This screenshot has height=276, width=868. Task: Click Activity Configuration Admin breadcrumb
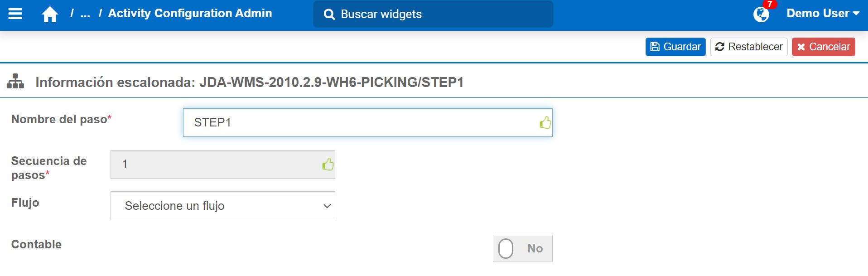[190, 14]
